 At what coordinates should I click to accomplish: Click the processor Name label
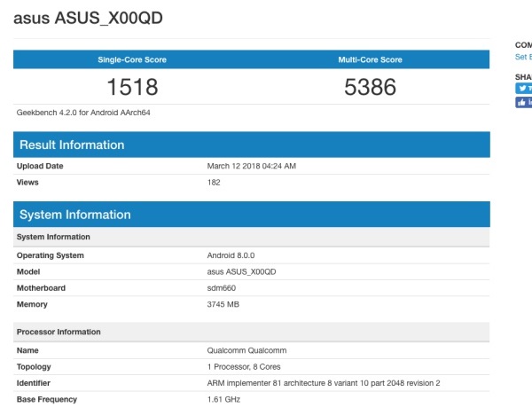(x=27, y=350)
